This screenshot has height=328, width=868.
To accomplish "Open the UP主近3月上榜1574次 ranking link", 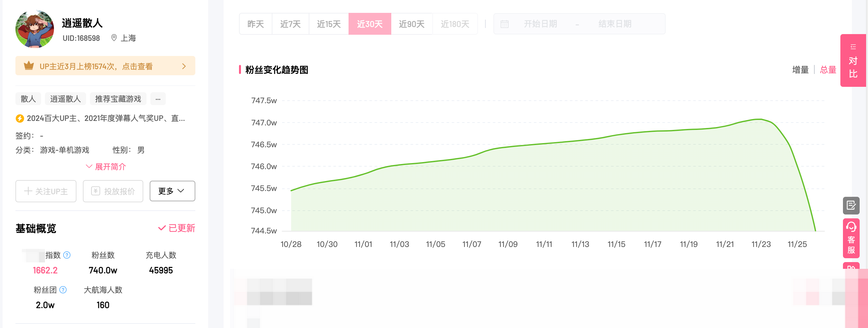I will pyautogui.click(x=96, y=66).
